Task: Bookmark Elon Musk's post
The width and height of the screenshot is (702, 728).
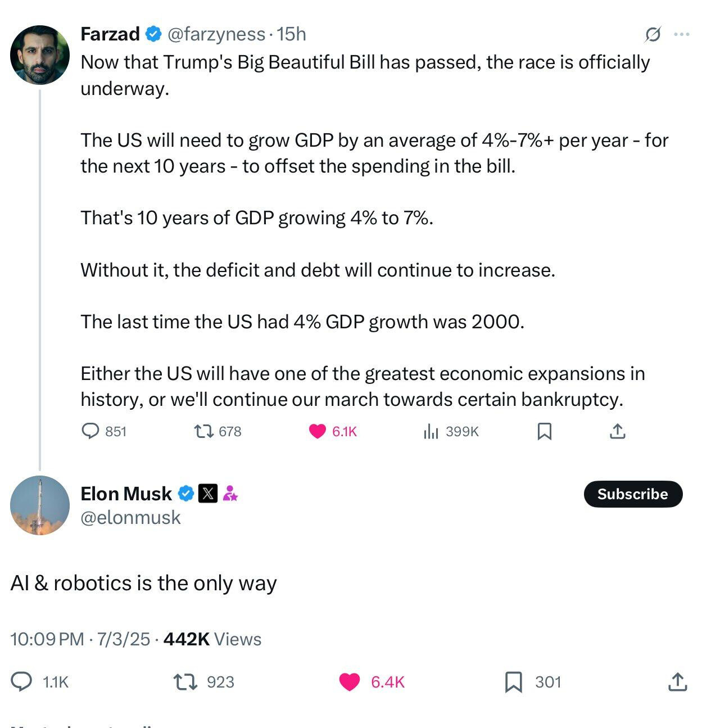Action: 514,682
